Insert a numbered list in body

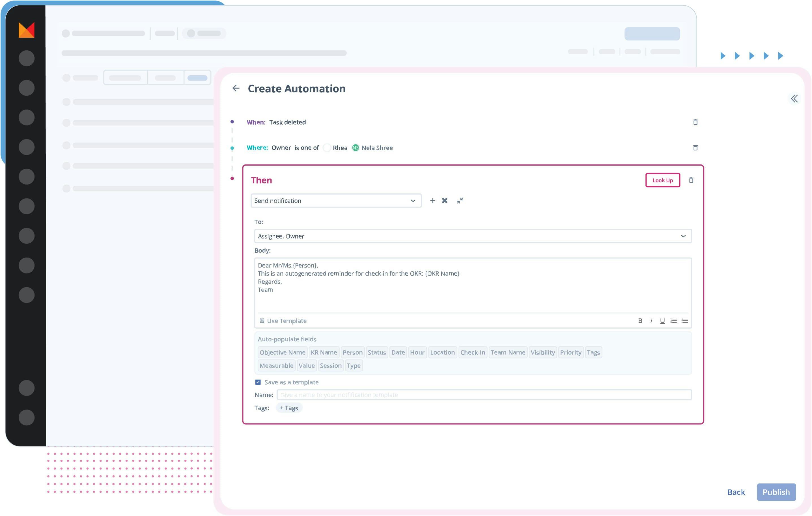pos(673,321)
